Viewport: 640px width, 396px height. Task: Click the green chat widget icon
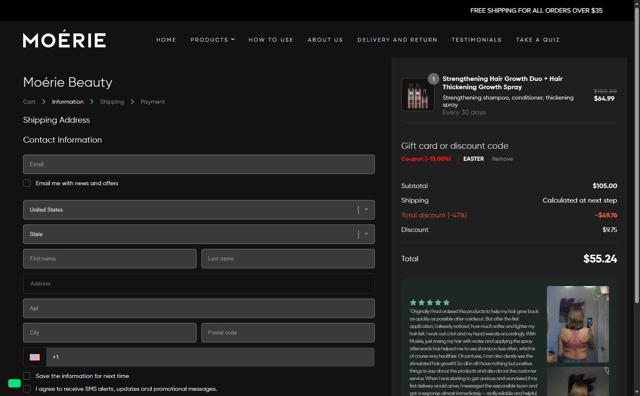14,383
